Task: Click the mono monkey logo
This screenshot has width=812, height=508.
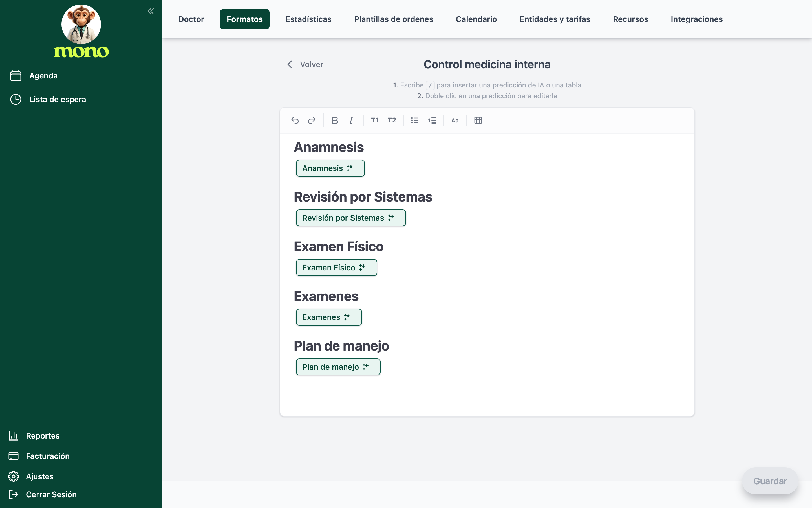Action: pyautogui.click(x=81, y=31)
